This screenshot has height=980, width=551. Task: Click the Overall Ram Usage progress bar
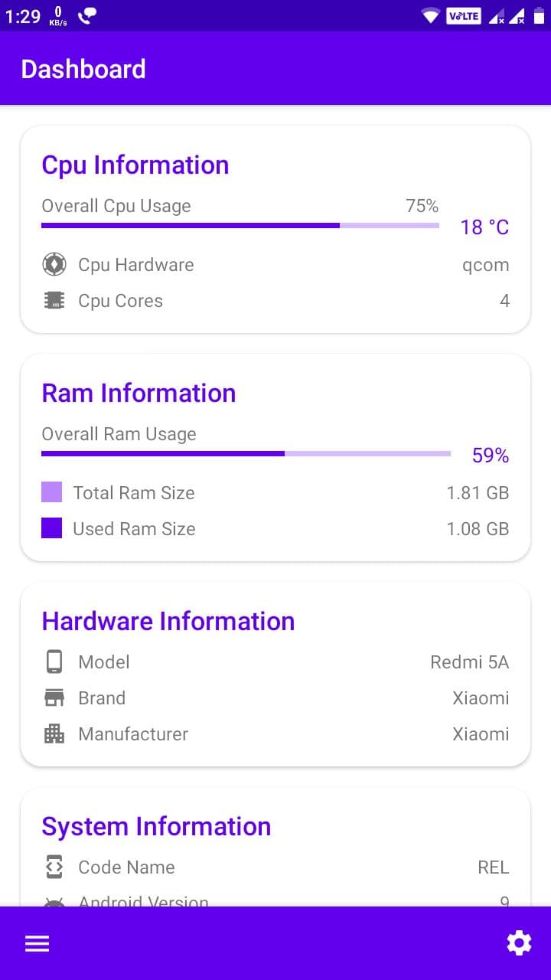pyautogui.click(x=246, y=453)
